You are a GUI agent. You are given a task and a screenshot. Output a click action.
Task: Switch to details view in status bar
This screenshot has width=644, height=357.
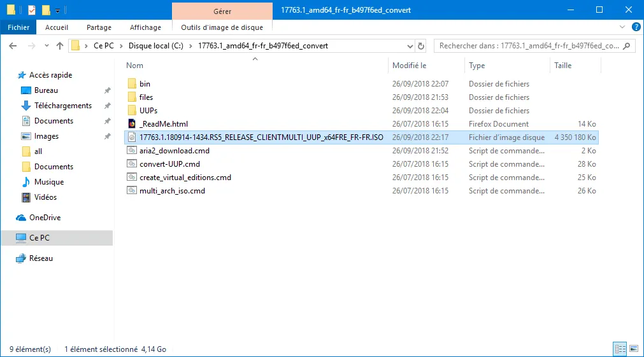[620, 349]
